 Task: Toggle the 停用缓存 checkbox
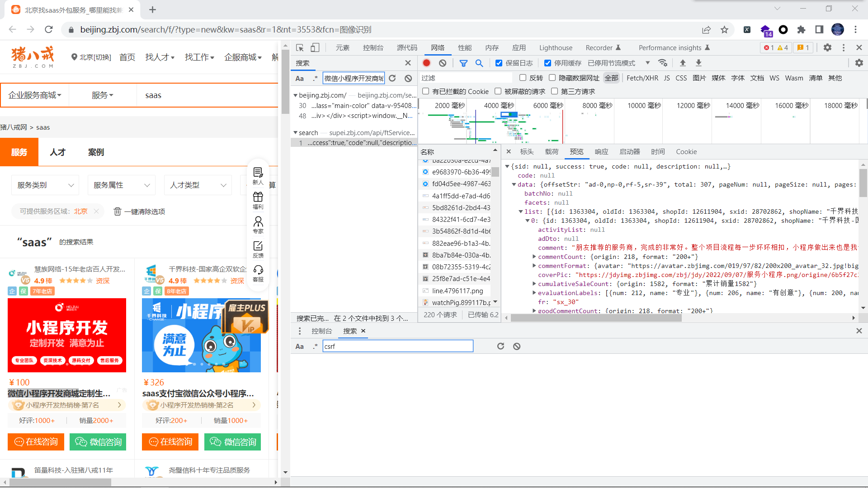pos(547,63)
